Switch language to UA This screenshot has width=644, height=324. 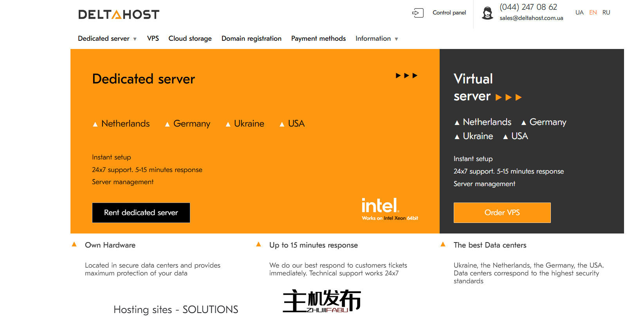pyautogui.click(x=579, y=13)
